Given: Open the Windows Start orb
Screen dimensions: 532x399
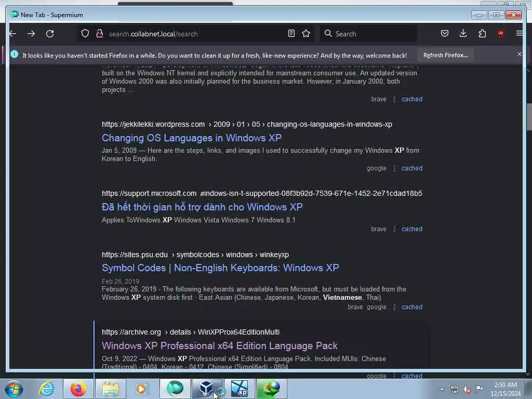Looking at the screenshot, I should pos(14,389).
